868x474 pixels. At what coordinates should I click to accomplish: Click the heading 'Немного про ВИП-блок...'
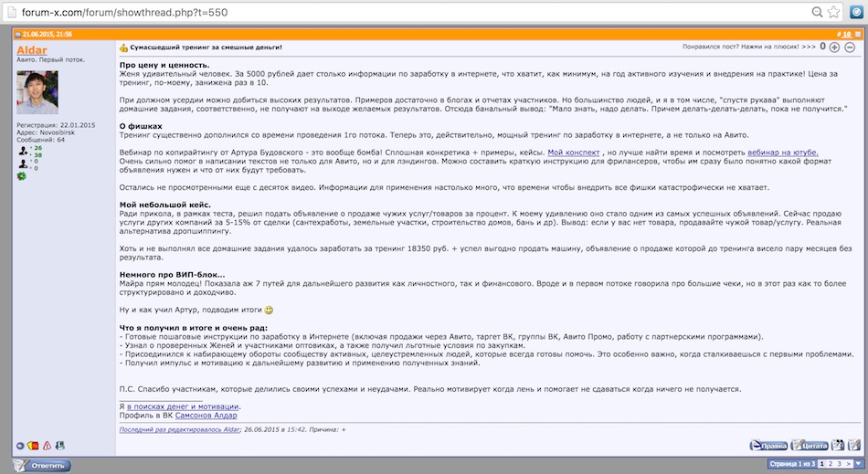pyautogui.click(x=172, y=275)
